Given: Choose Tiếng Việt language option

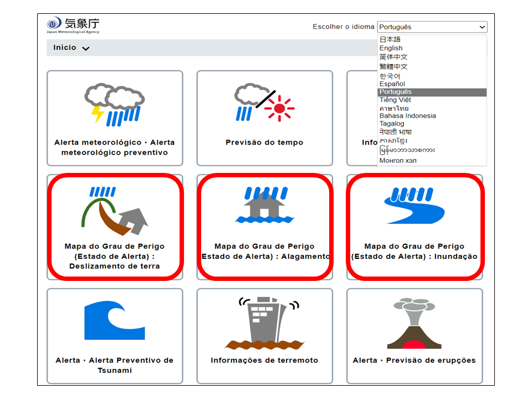Looking at the screenshot, I should 396,100.
